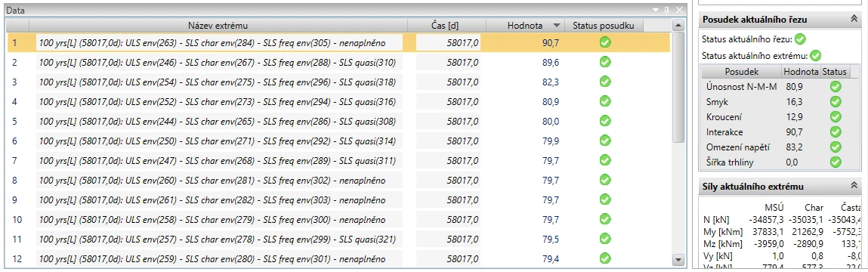868x272 pixels.
Task: Close the Data panel
Action: pos(679,10)
